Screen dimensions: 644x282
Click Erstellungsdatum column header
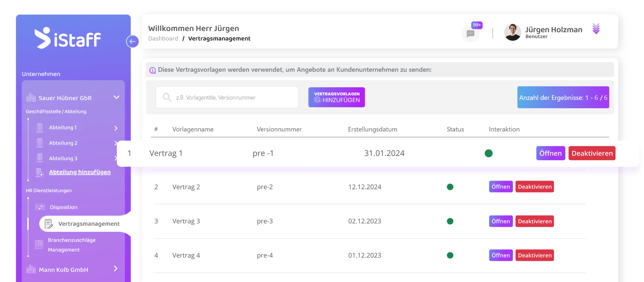click(372, 129)
